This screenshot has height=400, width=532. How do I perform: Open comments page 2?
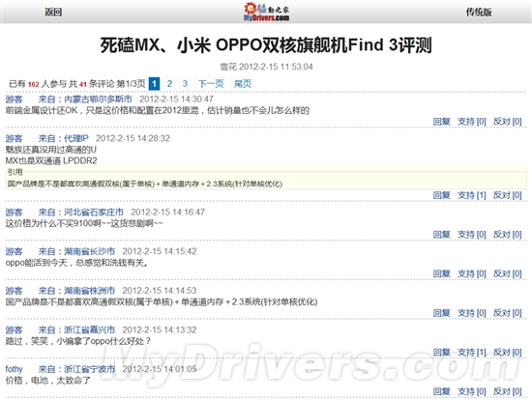[x=169, y=83]
